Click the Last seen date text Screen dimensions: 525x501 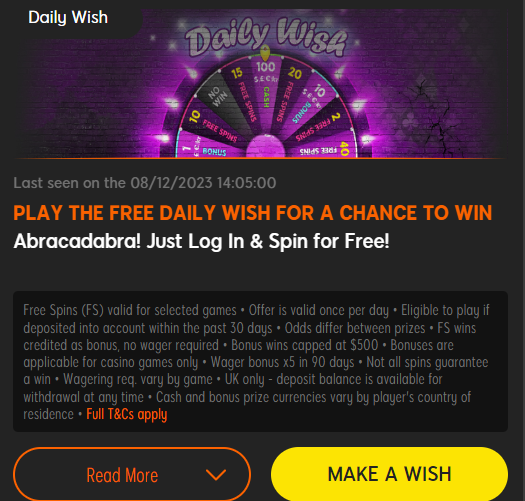pyautogui.click(x=145, y=183)
